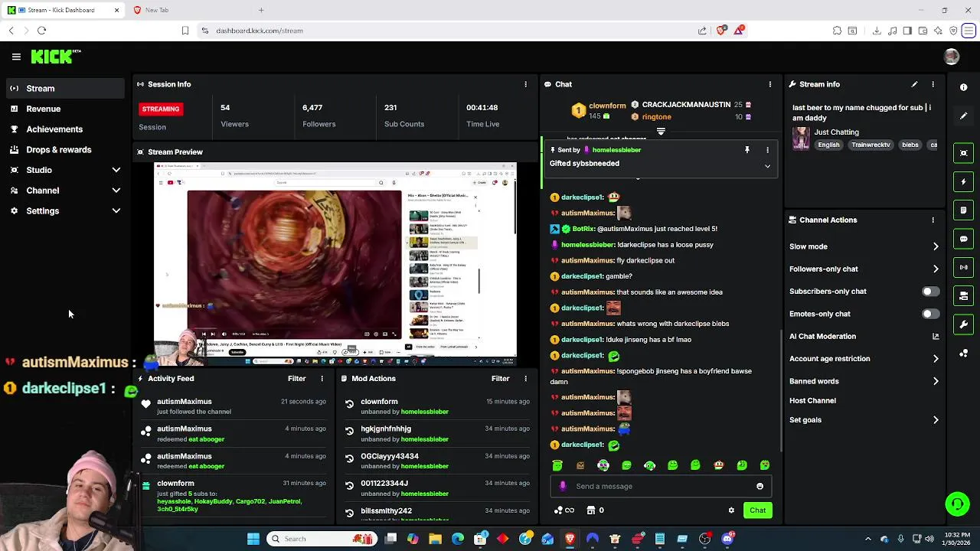Toggle the lightning bolt panel icon

pyautogui.click(x=964, y=182)
